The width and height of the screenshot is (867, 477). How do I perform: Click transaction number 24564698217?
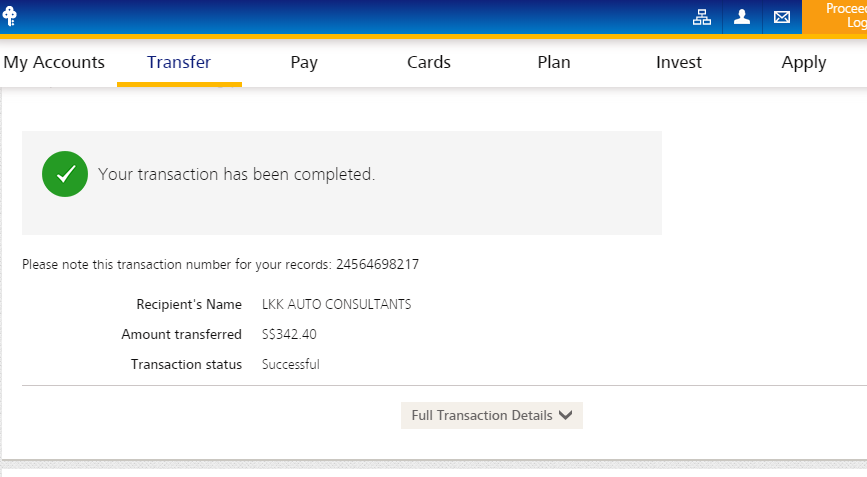pyautogui.click(x=377, y=265)
